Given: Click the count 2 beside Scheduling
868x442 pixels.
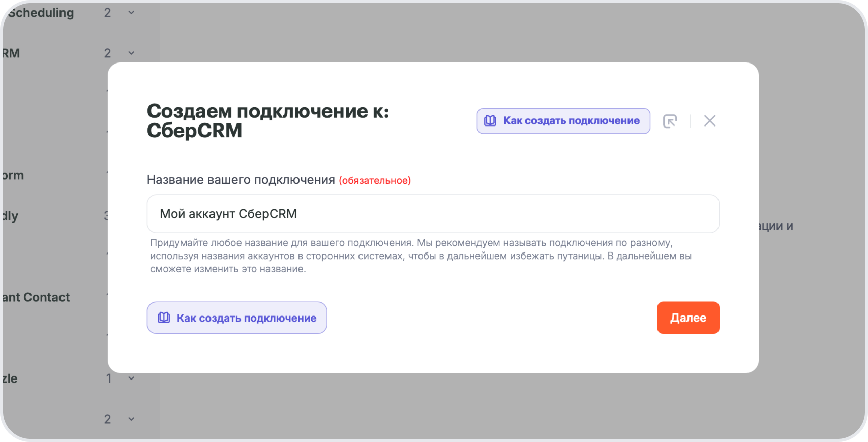Looking at the screenshot, I should tap(107, 13).
